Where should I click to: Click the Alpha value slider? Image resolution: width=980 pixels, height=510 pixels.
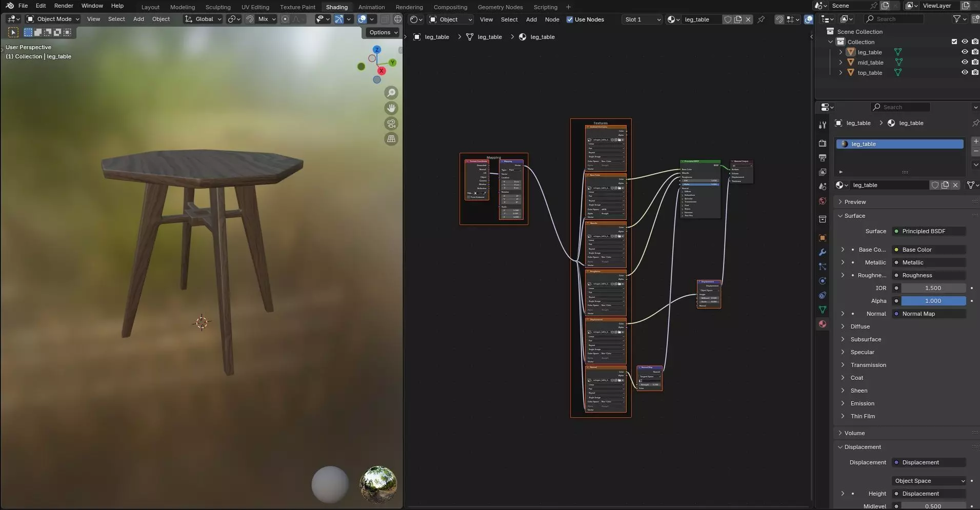pos(933,301)
